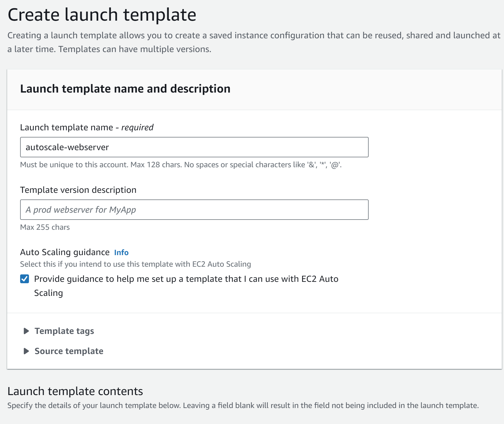The image size is (504, 424).
Task: Click the 'Auto Scaling guidance' label
Action: [65, 252]
